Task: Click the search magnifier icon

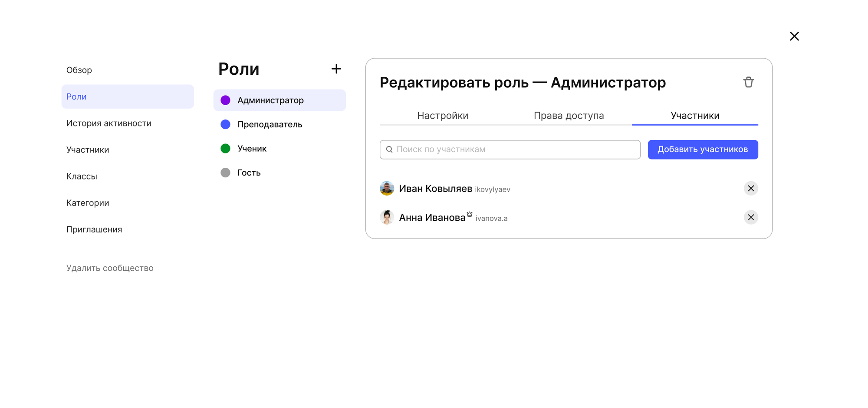Action: coord(389,149)
